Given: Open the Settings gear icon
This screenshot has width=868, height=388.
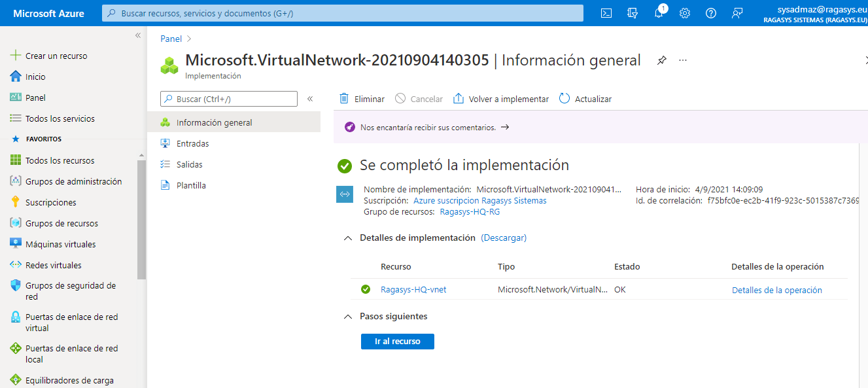Looking at the screenshot, I should point(685,13).
